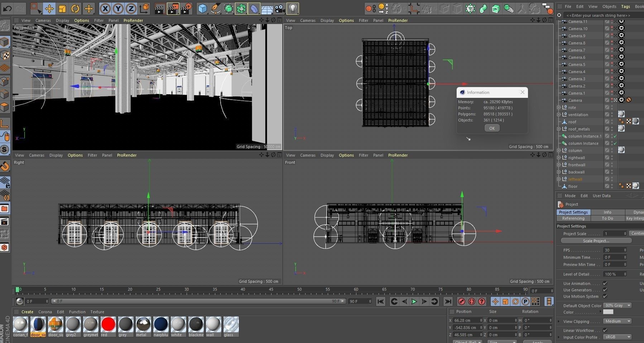This screenshot has height=343, width=644.
Task: Open the Corona menu in material manager
Action: (45, 312)
